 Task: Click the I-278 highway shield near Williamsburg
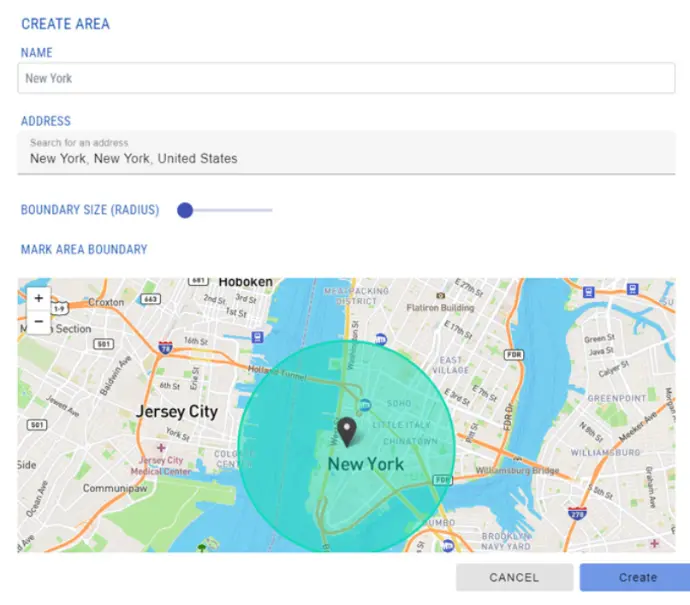point(577,513)
